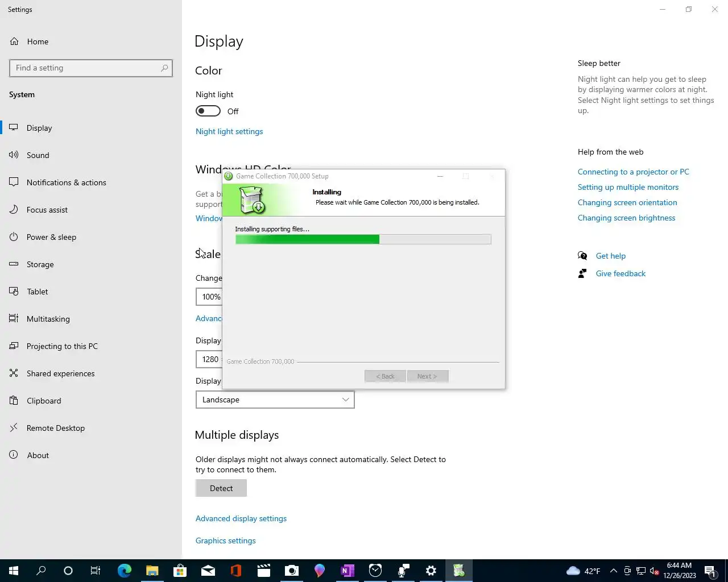Toggle the Night light switch

click(x=208, y=111)
